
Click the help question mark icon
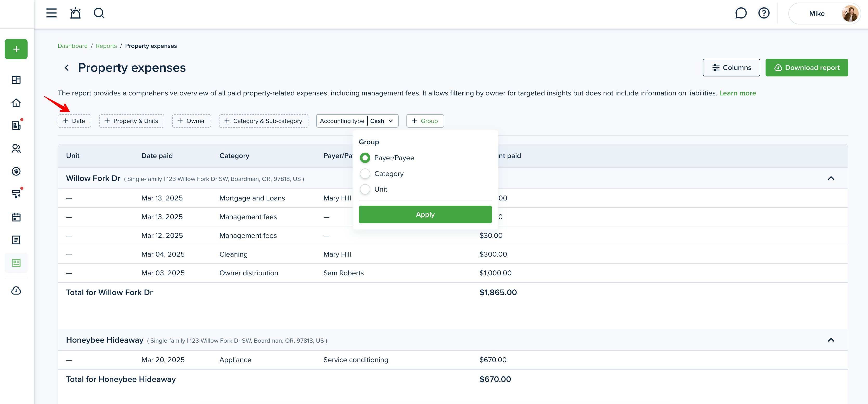(763, 13)
